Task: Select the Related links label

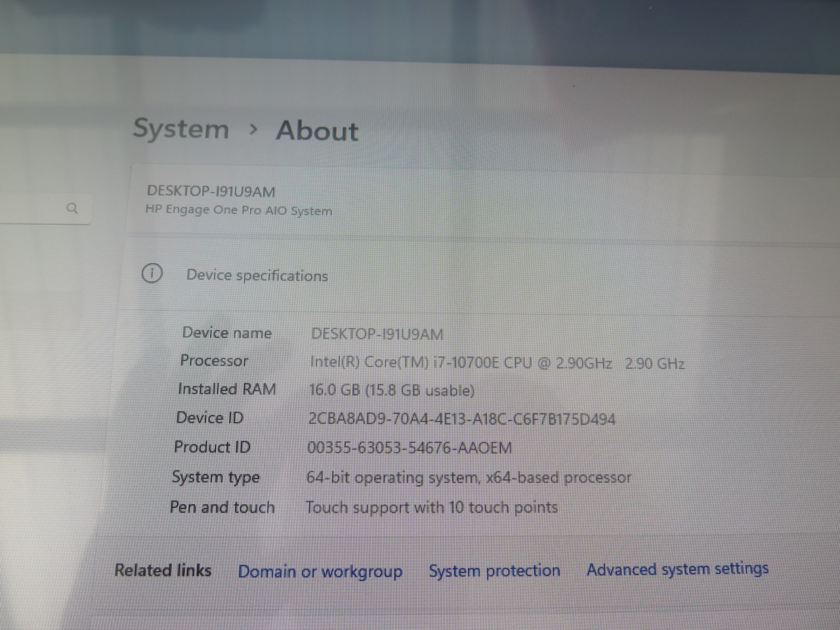Action: click(163, 571)
